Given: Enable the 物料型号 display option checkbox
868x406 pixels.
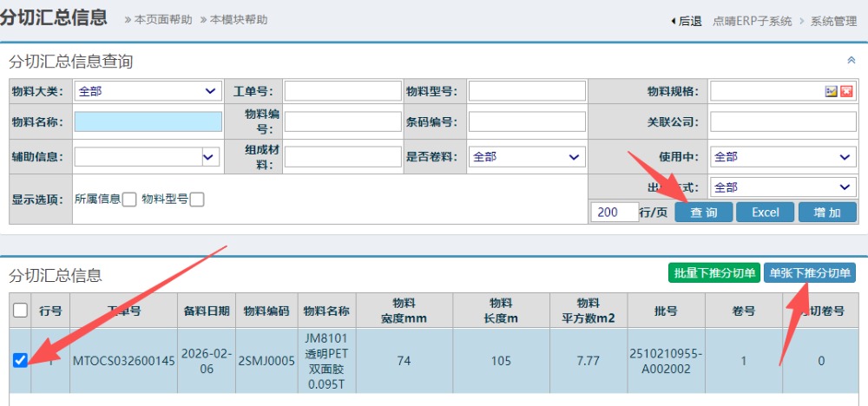Looking at the screenshot, I should (197, 200).
